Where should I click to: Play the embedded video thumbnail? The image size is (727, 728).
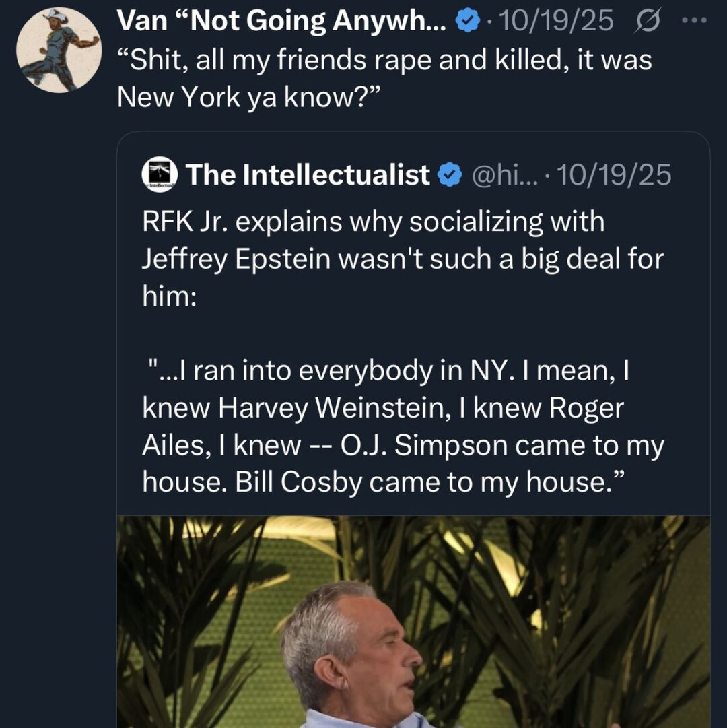413,620
